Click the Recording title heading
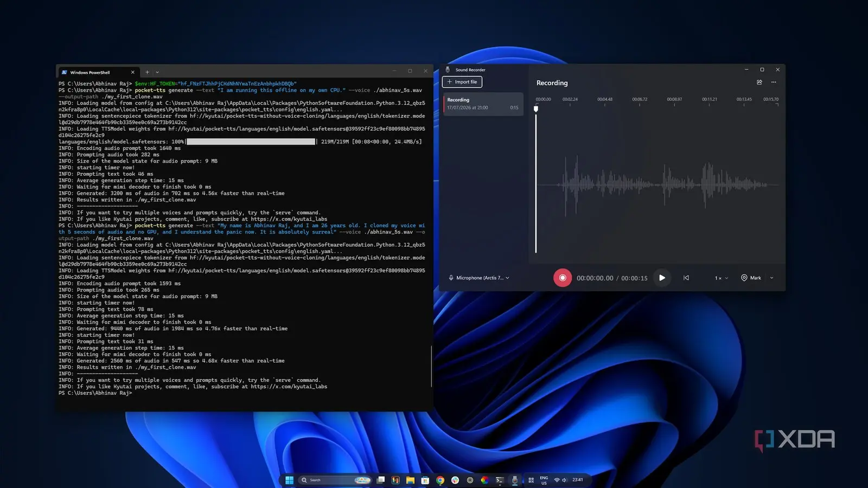 (552, 83)
